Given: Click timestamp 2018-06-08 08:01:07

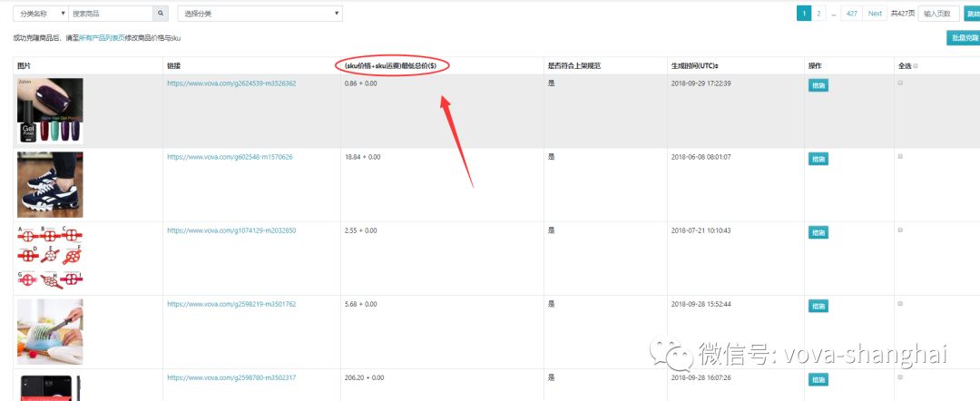Looking at the screenshot, I should pos(701,157).
